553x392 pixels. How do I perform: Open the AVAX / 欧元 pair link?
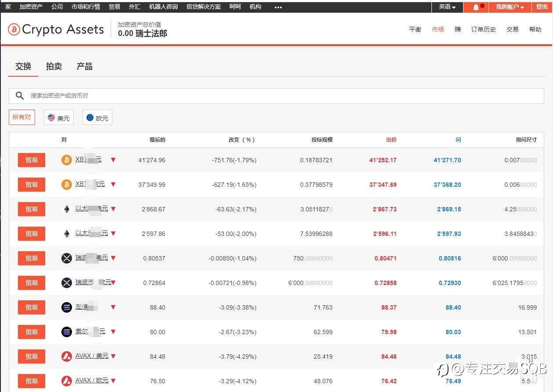(92, 380)
